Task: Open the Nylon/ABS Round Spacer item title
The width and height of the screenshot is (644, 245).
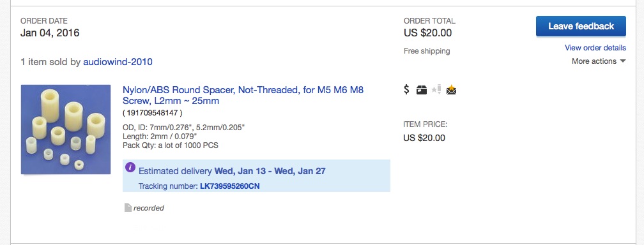Action: point(243,95)
